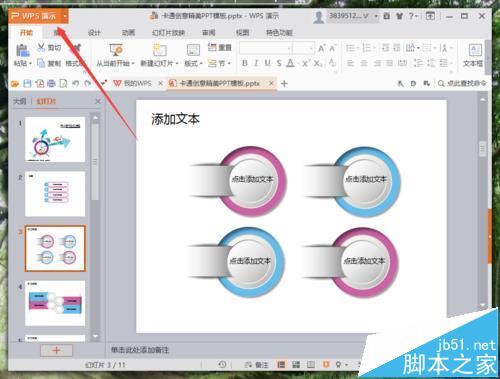
Task: Click the Reset (重置) icon
Action: 212,47
